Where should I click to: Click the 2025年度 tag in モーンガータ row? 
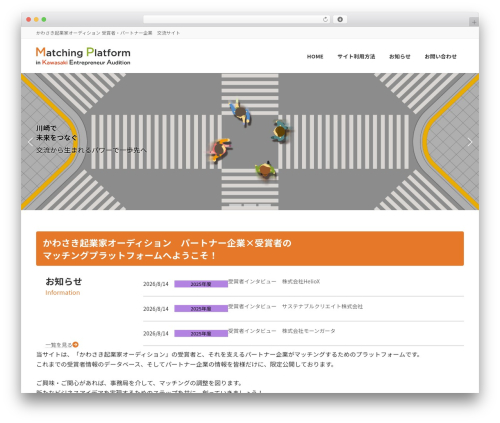(x=201, y=333)
